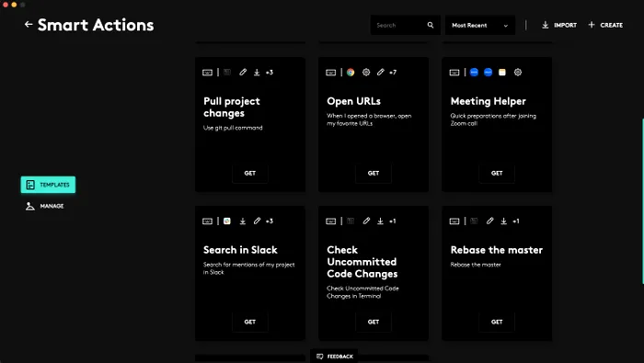This screenshot has height=363, width=644.
Task: Click the IMPORT button
Action: pyautogui.click(x=559, y=25)
